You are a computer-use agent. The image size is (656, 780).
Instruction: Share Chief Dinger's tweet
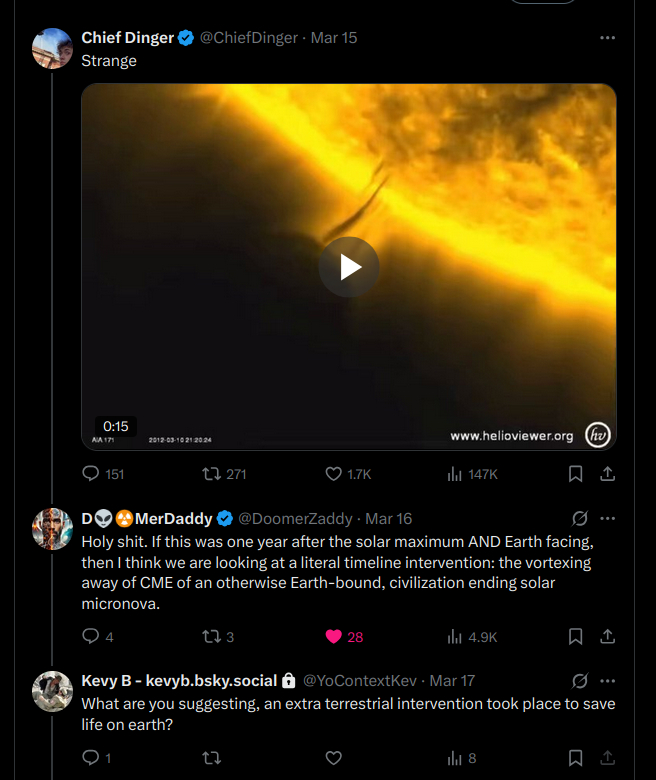click(x=607, y=474)
